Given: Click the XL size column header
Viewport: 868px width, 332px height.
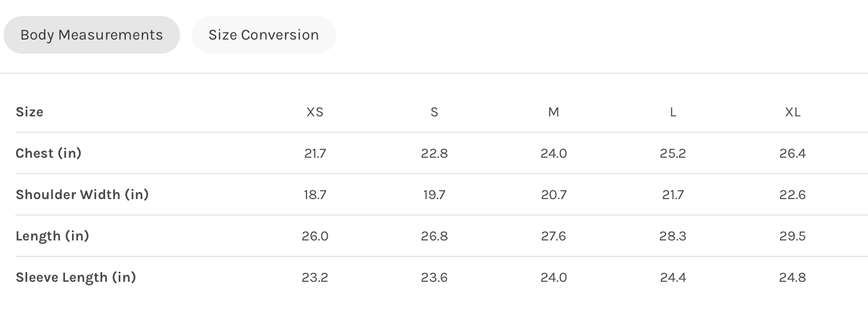Looking at the screenshot, I should pyautogui.click(x=792, y=112).
